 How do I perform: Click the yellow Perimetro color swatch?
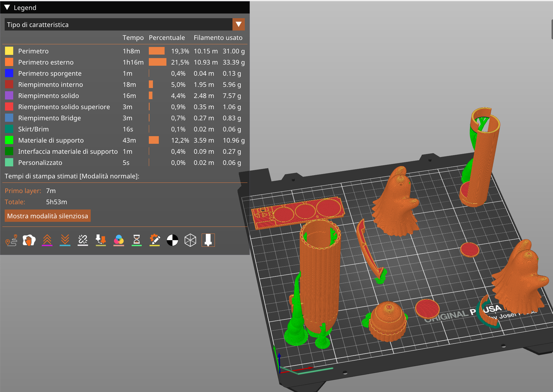point(9,51)
